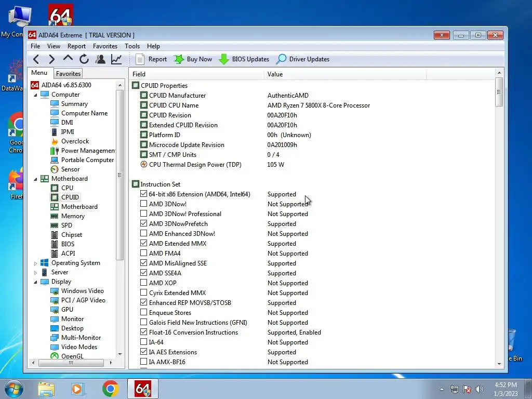The height and width of the screenshot is (399, 532).
Task: Open BIOS Updates from the toolbar
Action: pyautogui.click(x=244, y=59)
